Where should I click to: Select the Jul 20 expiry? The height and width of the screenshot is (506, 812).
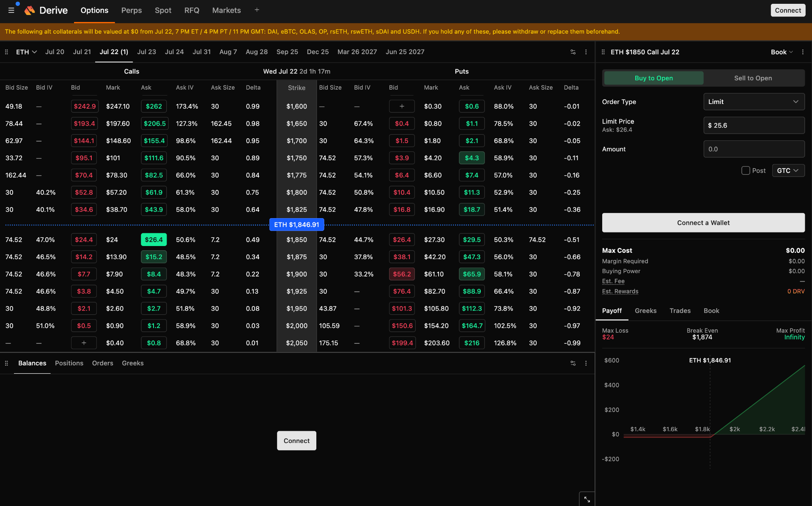(55, 52)
